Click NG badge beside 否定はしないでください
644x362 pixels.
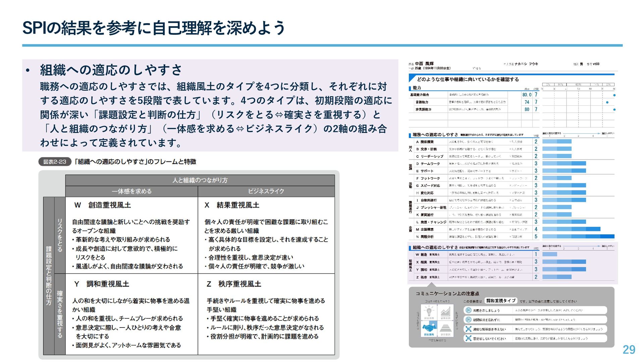469,339
